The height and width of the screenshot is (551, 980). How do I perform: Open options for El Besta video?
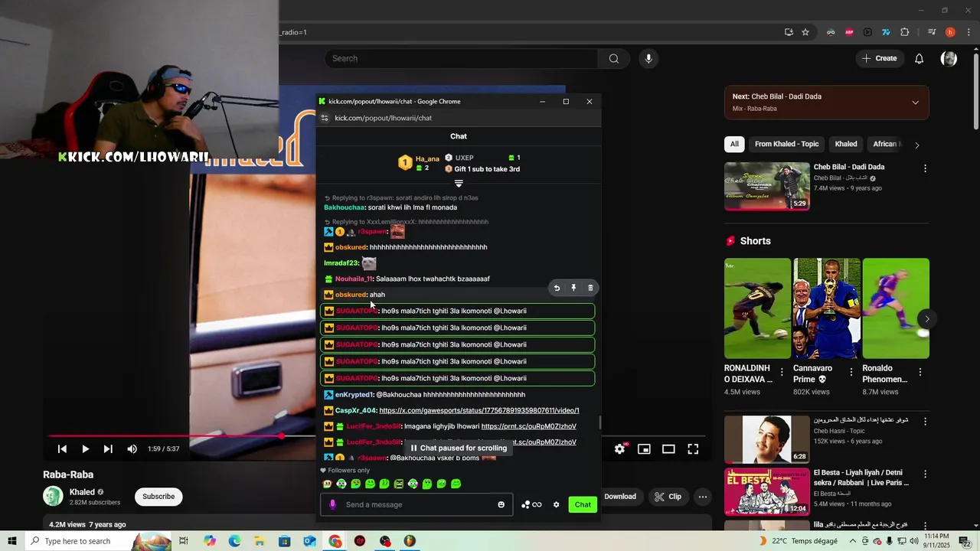coord(925,474)
